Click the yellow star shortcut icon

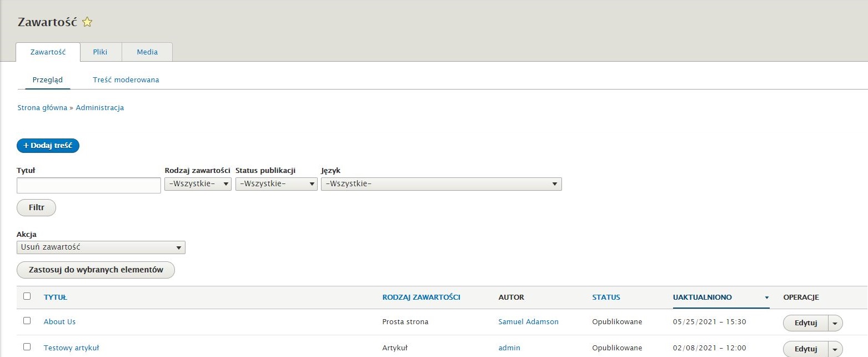87,22
